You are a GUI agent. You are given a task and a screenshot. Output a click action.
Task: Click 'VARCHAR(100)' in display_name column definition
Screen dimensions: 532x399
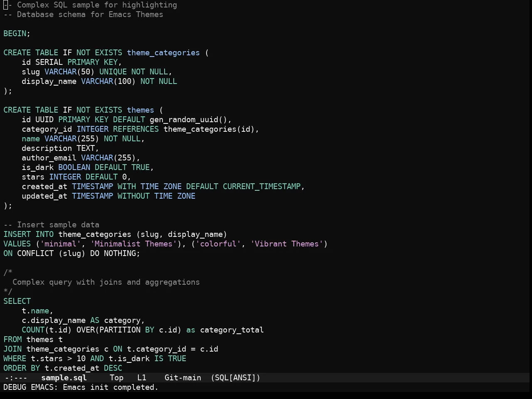point(108,81)
